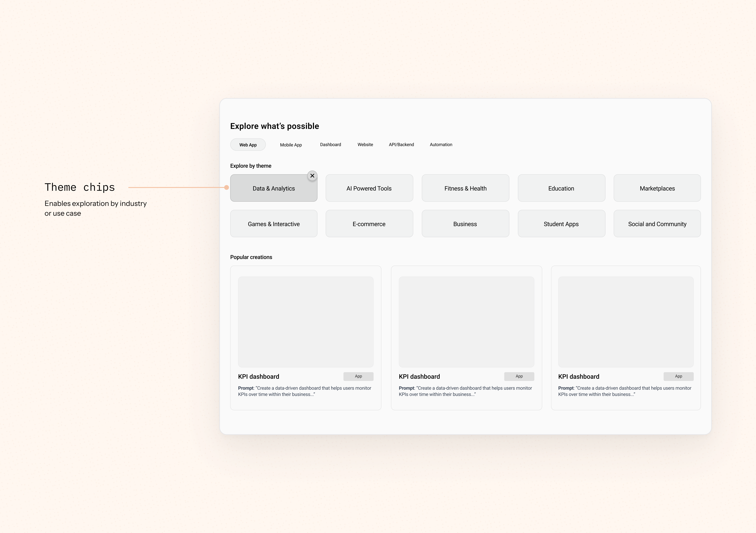Select the Marketplaces theme chip
Screen dimensions: 756x533
tap(657, 188)
